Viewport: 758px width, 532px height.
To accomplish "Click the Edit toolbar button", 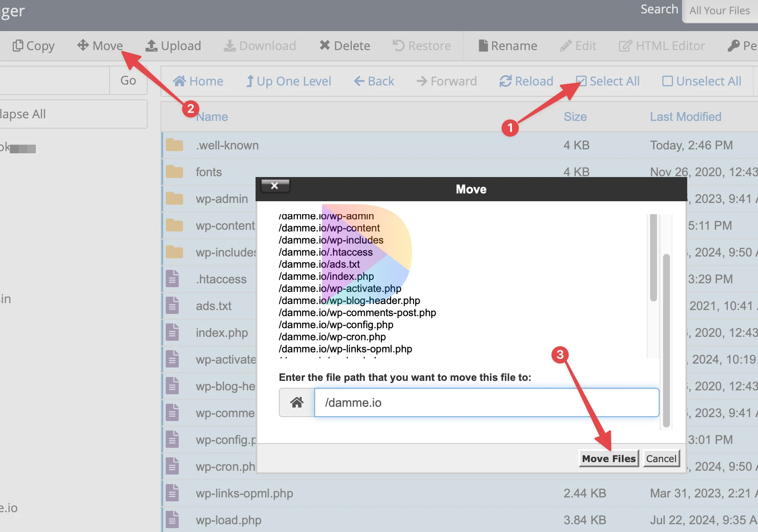I will pyautogui.click(x=578, y=46).
